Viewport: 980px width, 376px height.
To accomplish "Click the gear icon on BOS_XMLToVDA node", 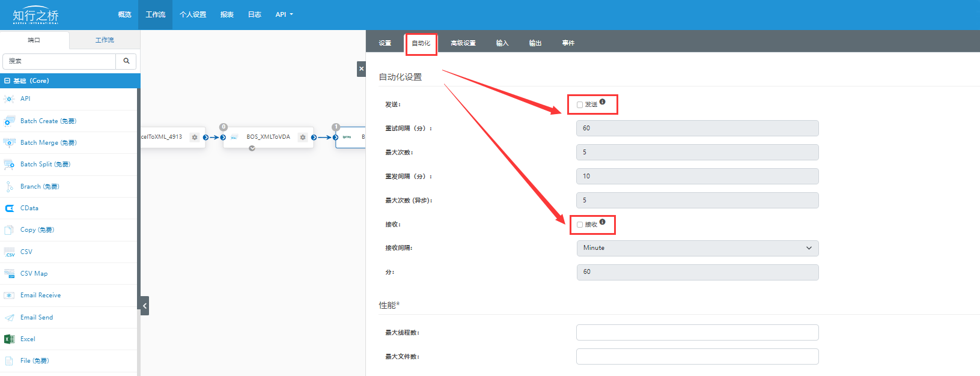I will pos(303,138).
